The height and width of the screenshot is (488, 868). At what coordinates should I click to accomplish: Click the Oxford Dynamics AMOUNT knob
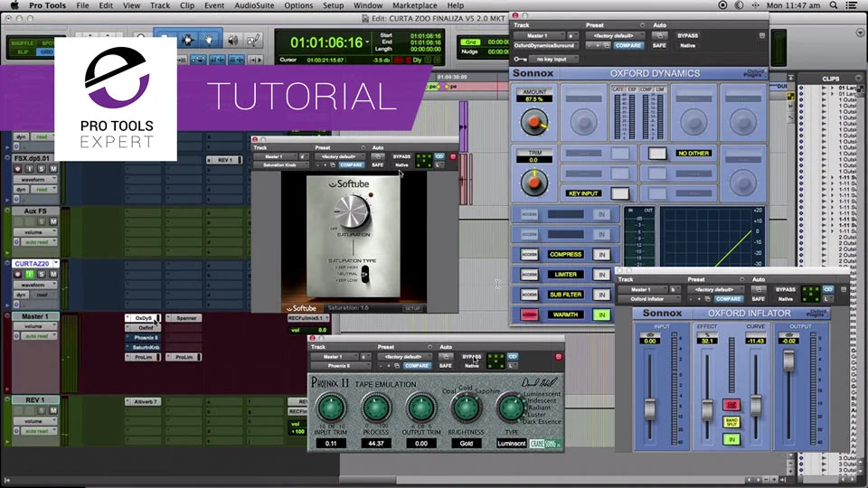click(534, 123)
